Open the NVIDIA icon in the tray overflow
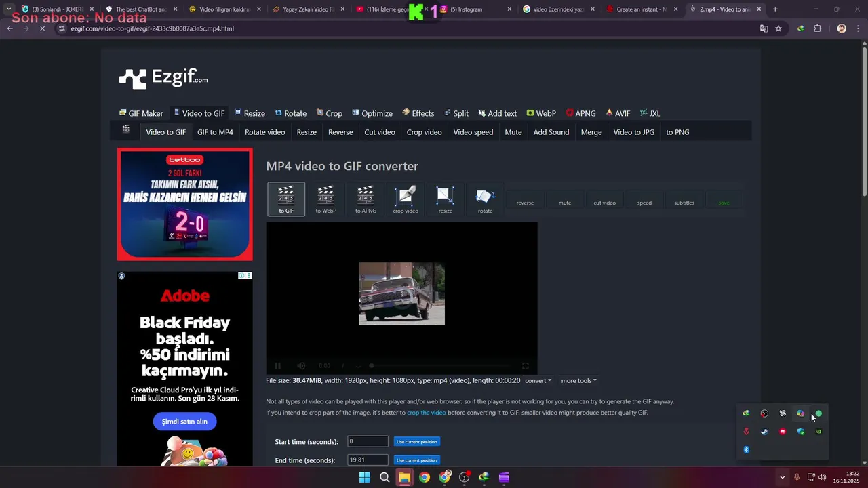 point(818,432)
